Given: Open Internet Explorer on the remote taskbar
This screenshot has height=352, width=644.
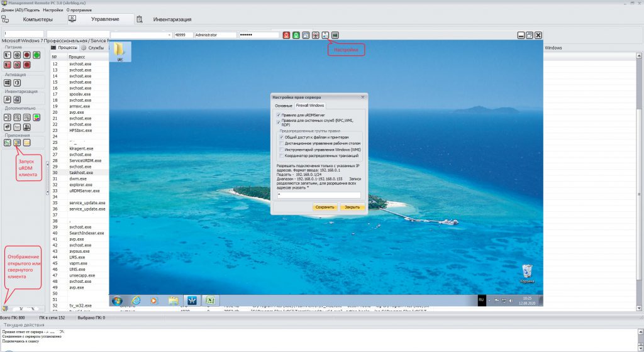Looking at the screenshot, I should 136,300.
